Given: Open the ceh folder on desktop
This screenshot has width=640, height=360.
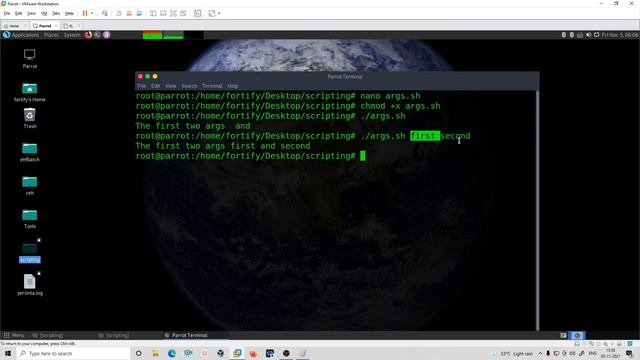Looking at the screenshot, I should (29, 185).
